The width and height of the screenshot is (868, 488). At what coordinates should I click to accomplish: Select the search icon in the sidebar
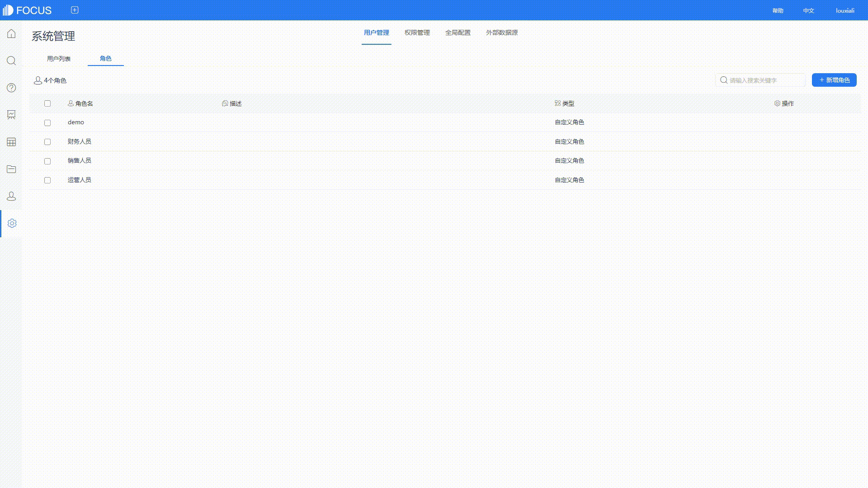pos(11,61)
